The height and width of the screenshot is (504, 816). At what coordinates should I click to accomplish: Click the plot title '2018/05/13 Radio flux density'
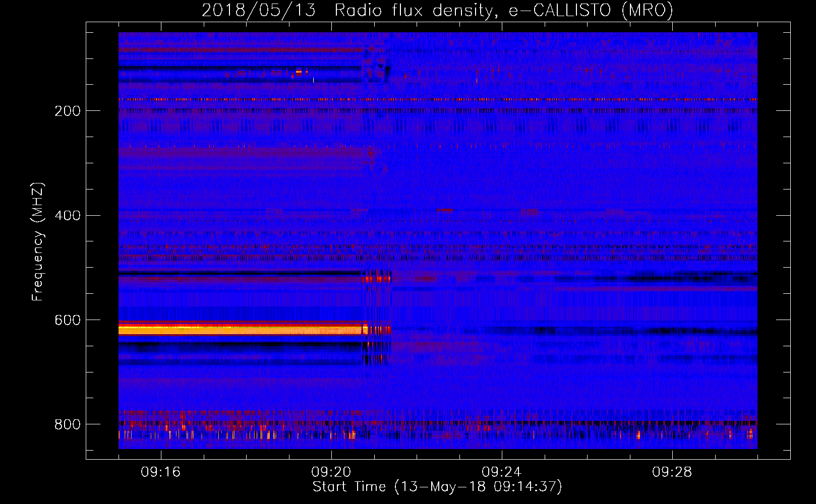tap(437, 11)
